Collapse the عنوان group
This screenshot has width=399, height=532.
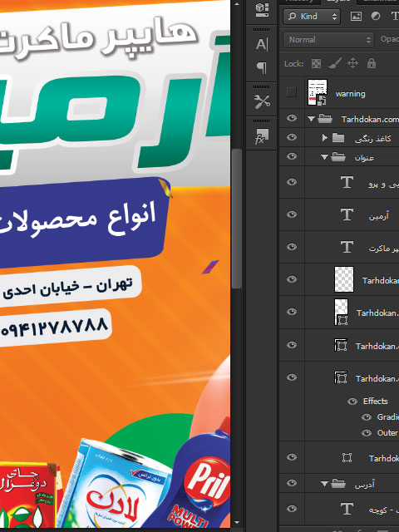coord(324,157)
